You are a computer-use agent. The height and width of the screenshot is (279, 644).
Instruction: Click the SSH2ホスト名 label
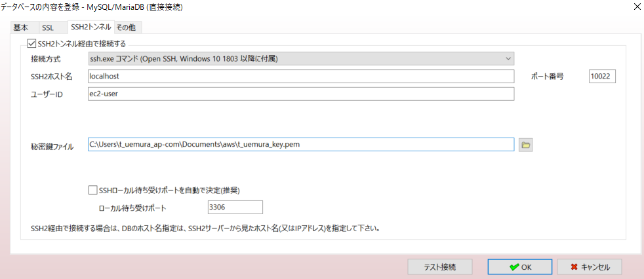pos(52,77)
